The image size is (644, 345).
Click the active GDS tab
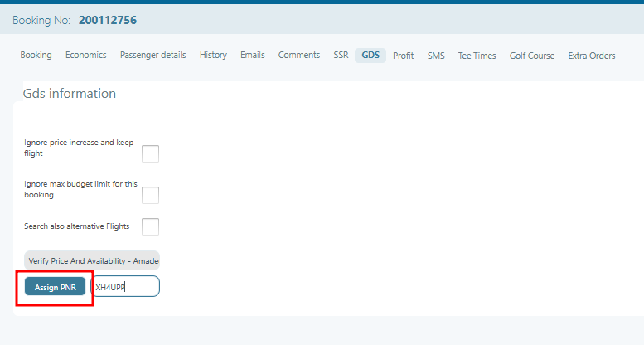[x=370, y=56]
